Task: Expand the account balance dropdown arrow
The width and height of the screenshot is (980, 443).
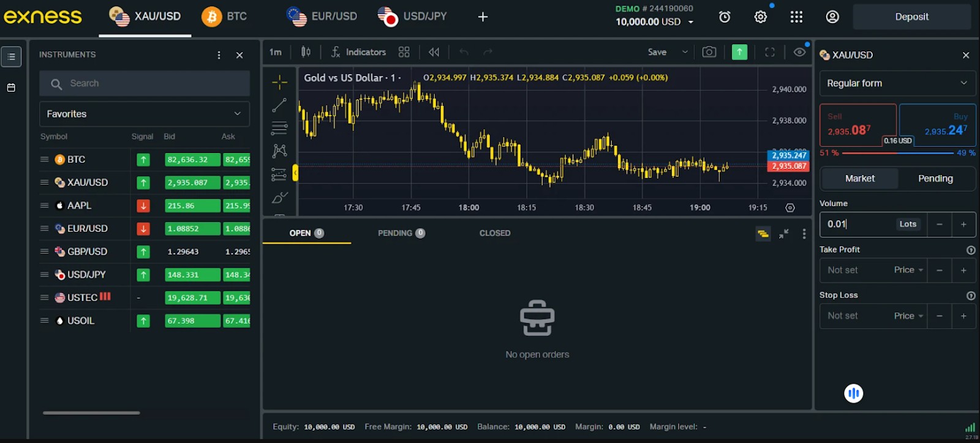Action: (x=691, y=22)
